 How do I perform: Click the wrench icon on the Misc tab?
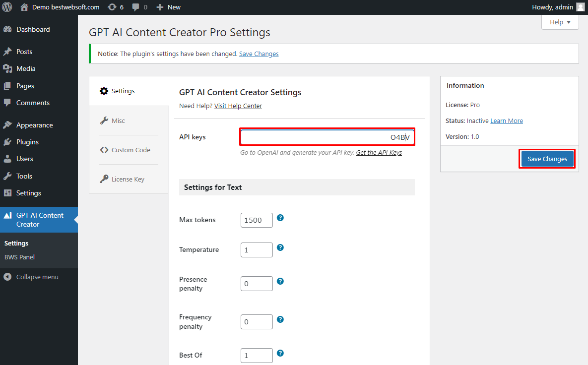[x=104, y=121]
